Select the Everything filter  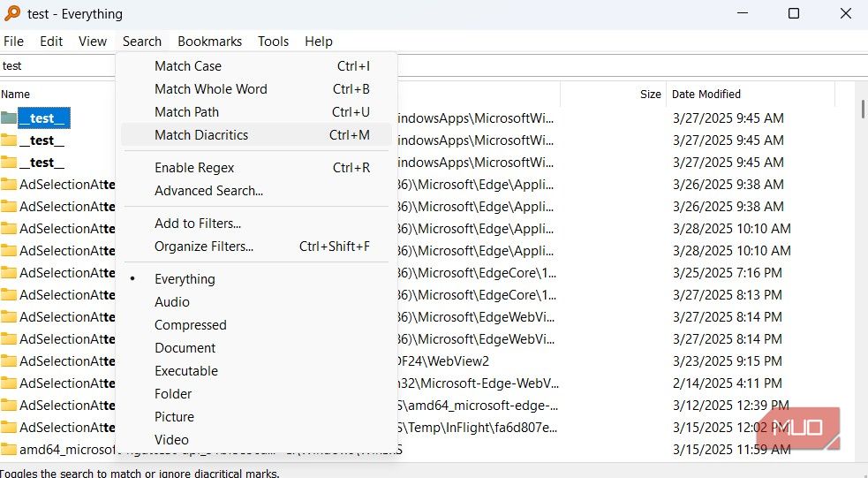click(256, 279)
